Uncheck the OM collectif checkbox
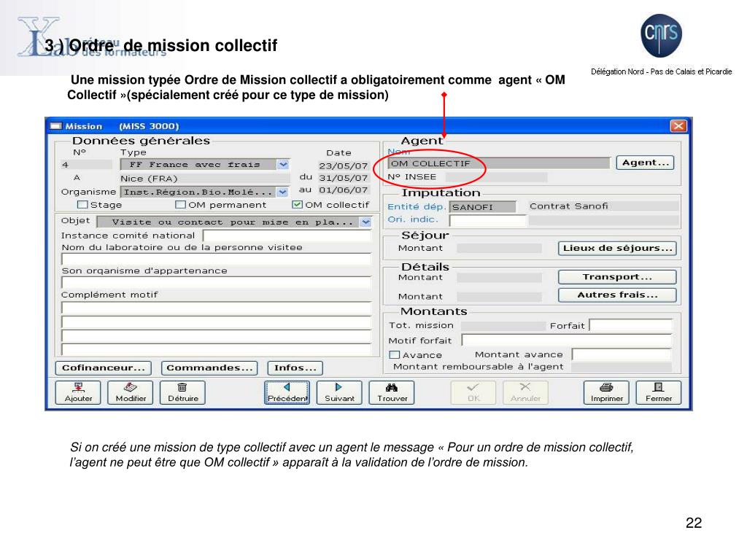 (298, 205)
